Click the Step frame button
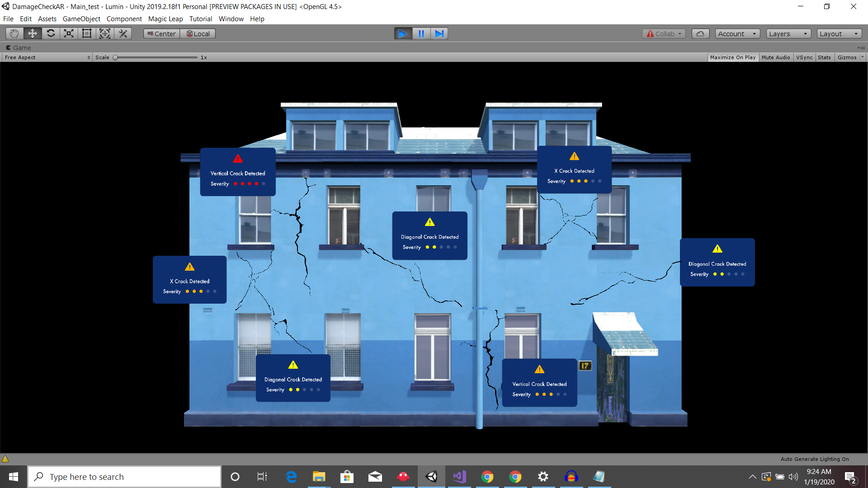Screen dimensions: 868x488 point(439,33)
